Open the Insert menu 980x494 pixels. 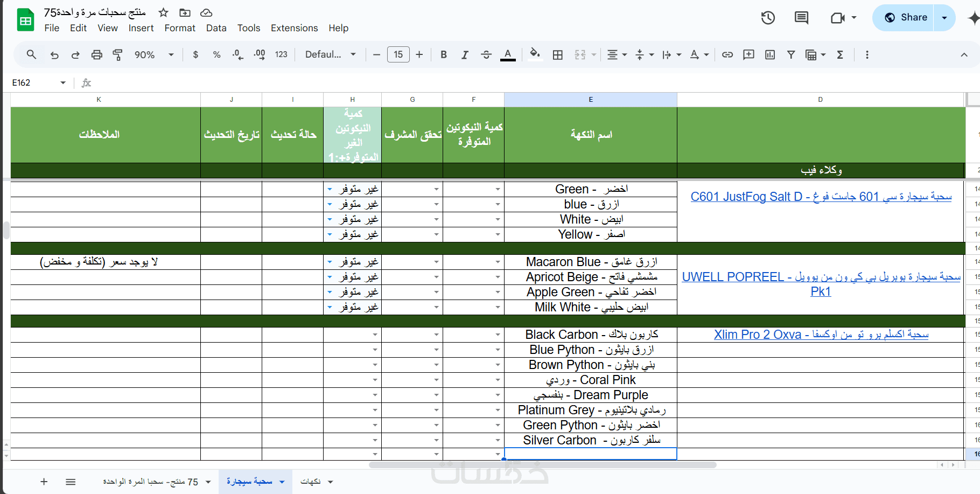[x=141, y=28]
